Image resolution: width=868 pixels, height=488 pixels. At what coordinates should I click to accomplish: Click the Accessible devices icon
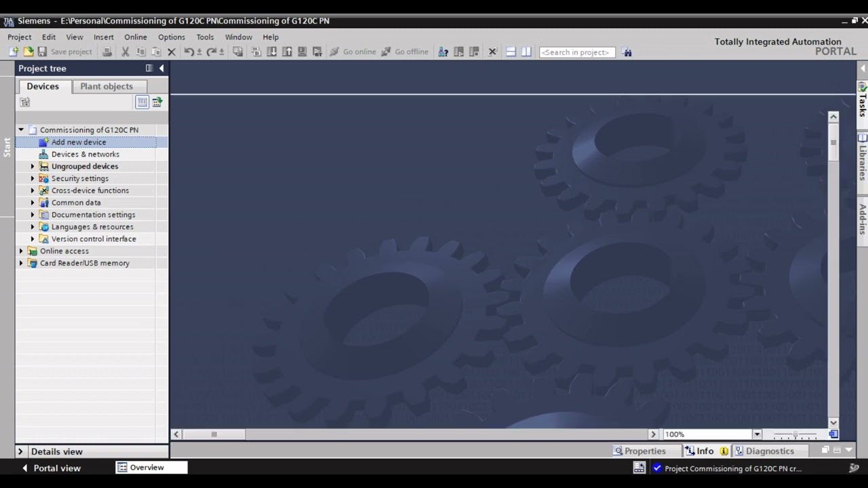(443, 52)
